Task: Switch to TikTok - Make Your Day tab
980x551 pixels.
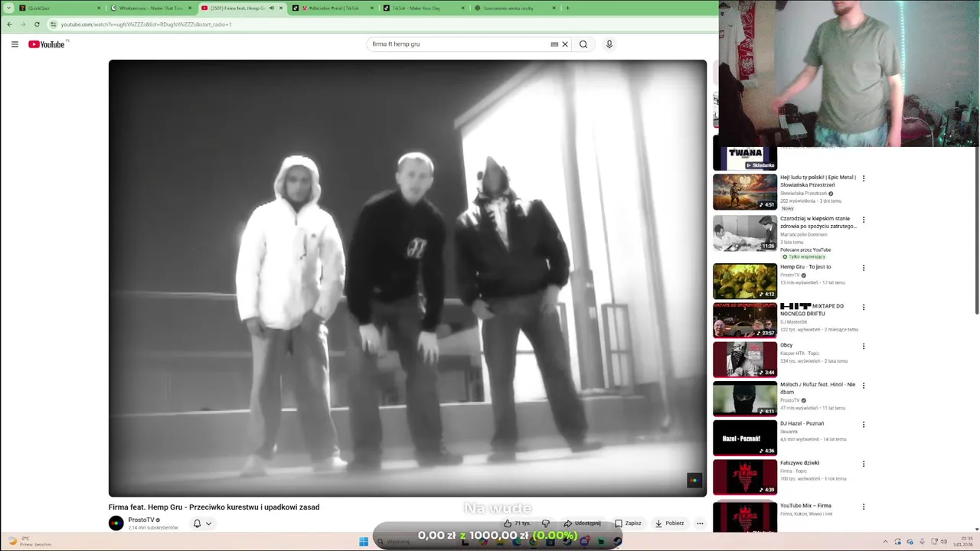Action: (x=423, y=8)
